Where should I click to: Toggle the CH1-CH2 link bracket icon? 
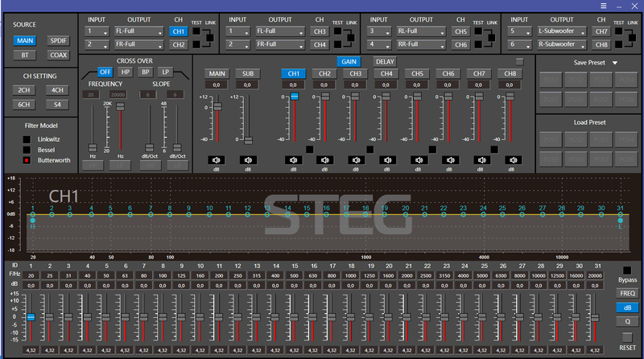pyautogui.click(x=210, y=38)
